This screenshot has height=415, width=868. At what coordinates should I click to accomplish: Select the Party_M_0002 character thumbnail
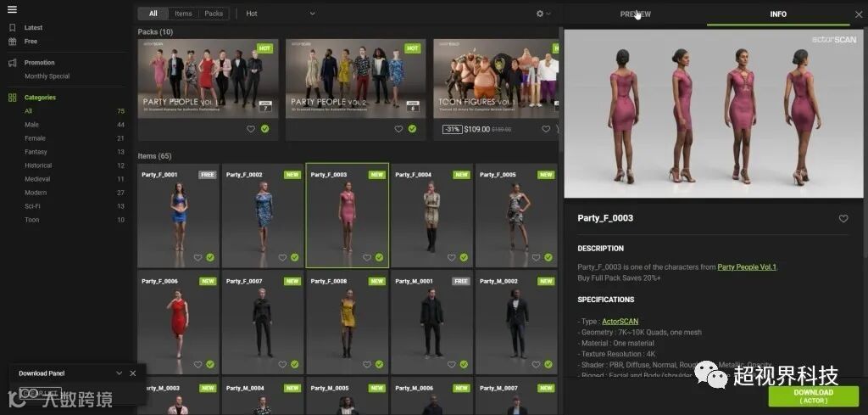(x=516, y=322)
